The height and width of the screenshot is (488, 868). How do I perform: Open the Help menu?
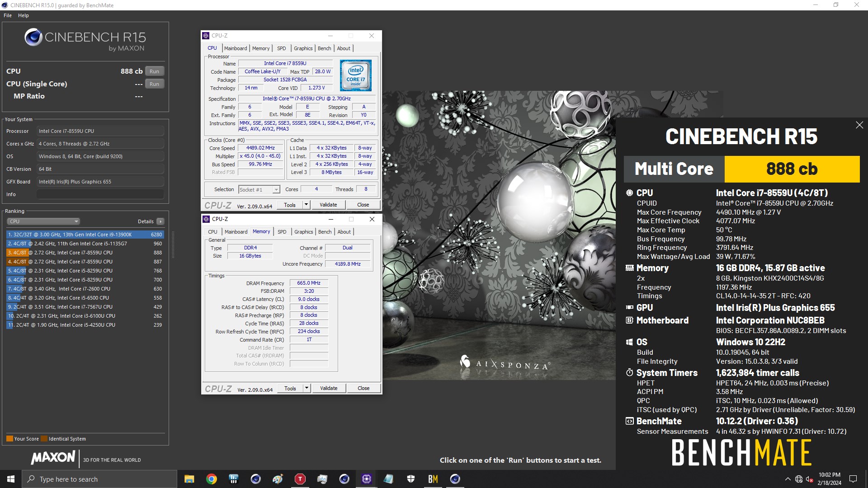24,15
